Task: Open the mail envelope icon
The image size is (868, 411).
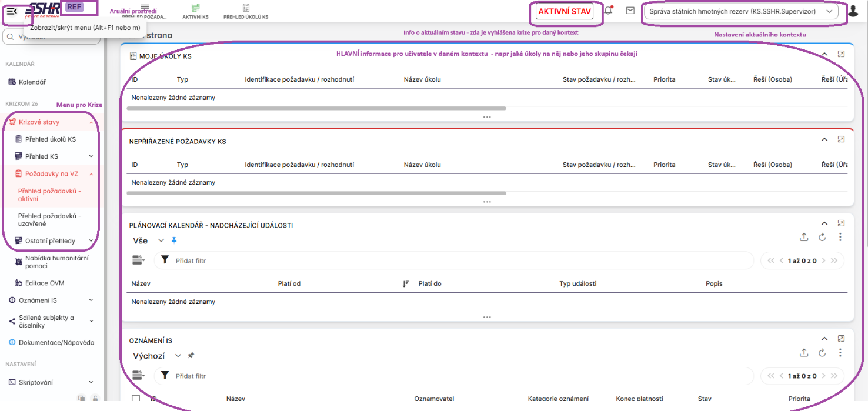Action: click(630, 11)
